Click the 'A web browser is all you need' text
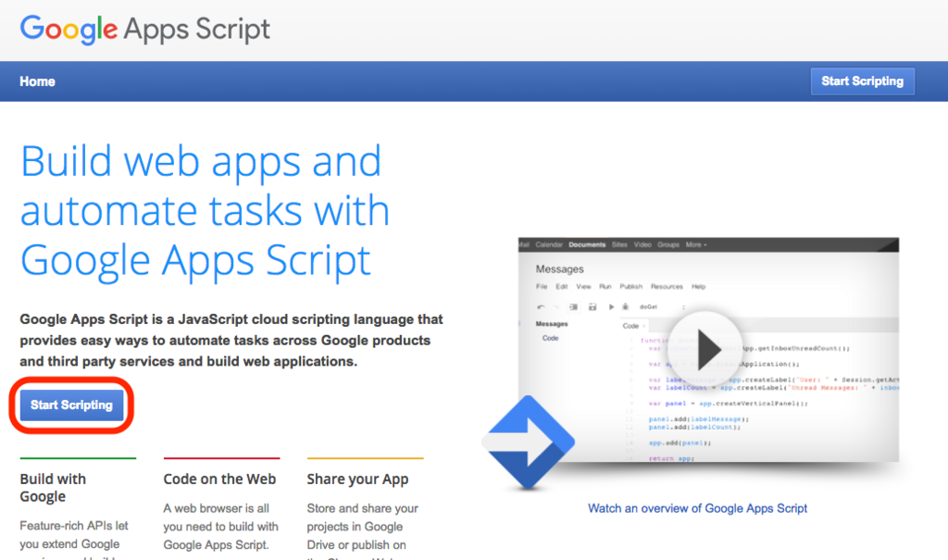 (x=220, y=526)
